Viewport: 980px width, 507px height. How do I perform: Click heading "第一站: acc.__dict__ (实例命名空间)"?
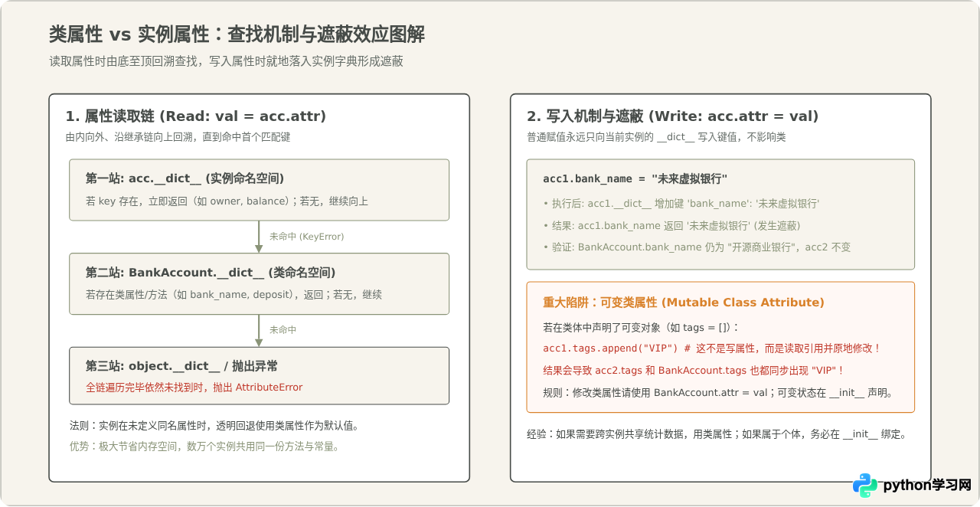[185, 178]
